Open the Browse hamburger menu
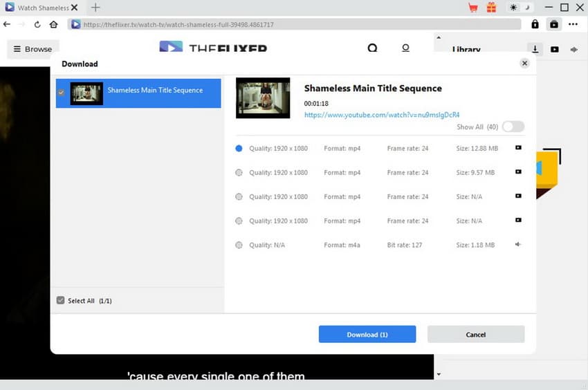 32,49
